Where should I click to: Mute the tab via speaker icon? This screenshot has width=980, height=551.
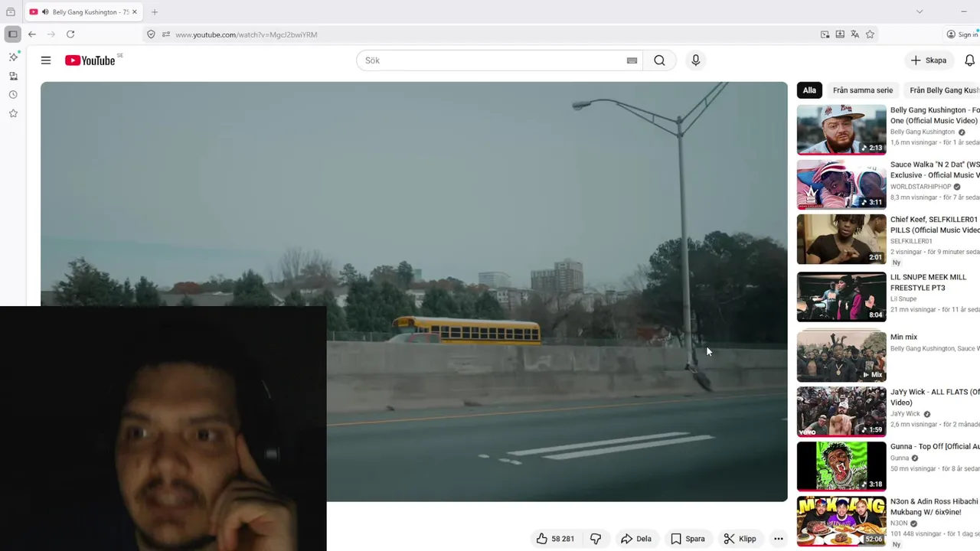pyautogui.click(x=45, y=12)
